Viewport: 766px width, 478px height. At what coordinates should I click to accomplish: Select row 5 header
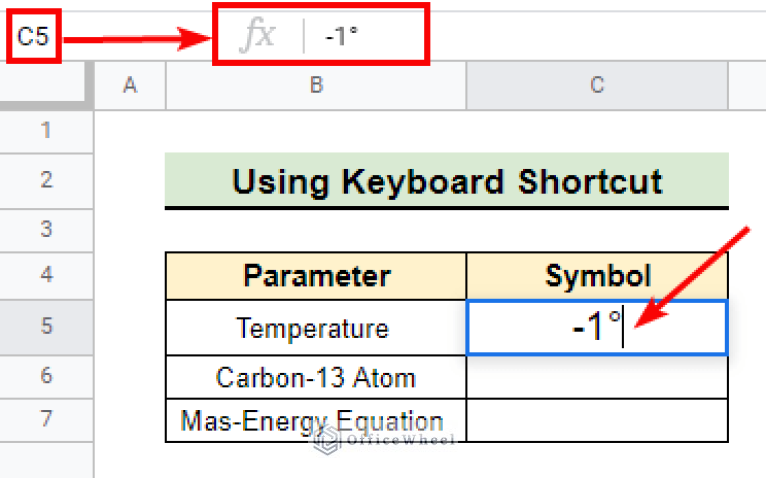coord(46,327)
